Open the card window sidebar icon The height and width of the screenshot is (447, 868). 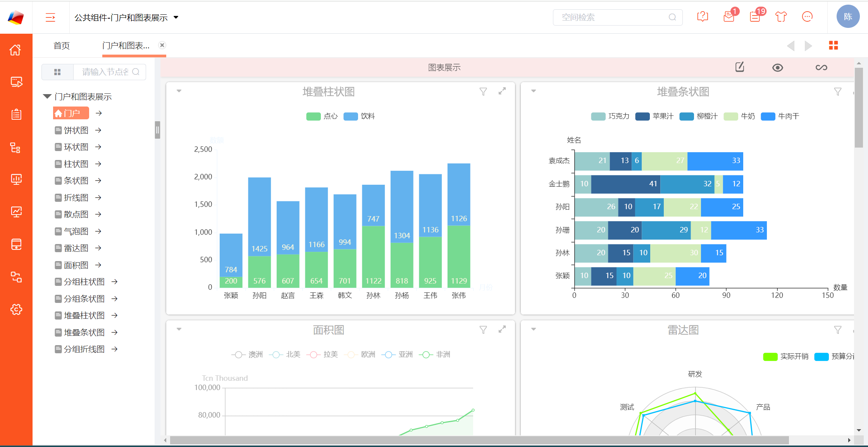tap(16, 244)
